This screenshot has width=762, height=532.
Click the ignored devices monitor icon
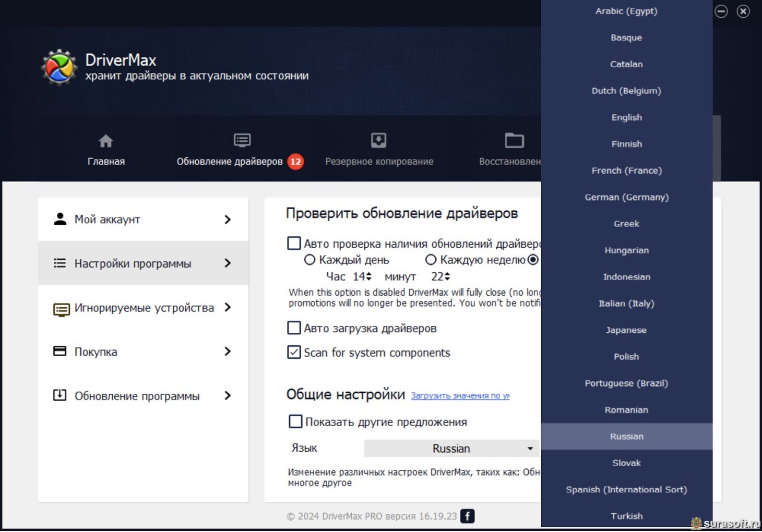click(x=61, y=310)
